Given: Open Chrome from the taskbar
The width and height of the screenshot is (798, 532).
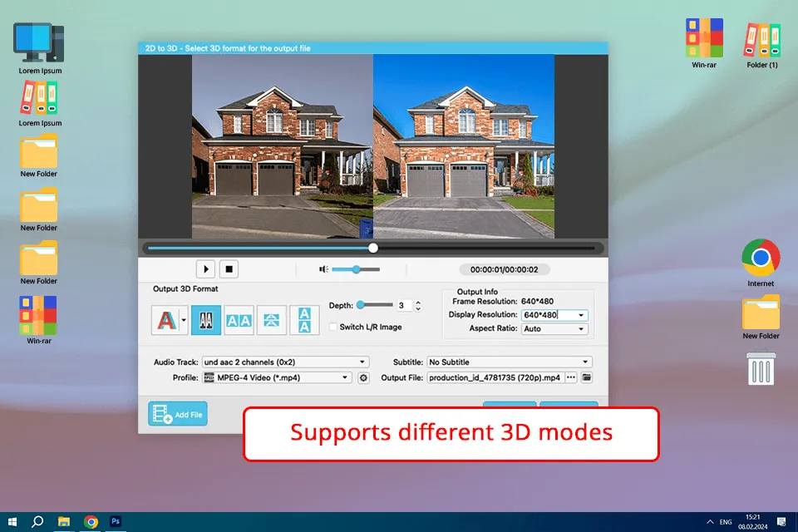Looking at the screenshot, I should coord(91,521).
